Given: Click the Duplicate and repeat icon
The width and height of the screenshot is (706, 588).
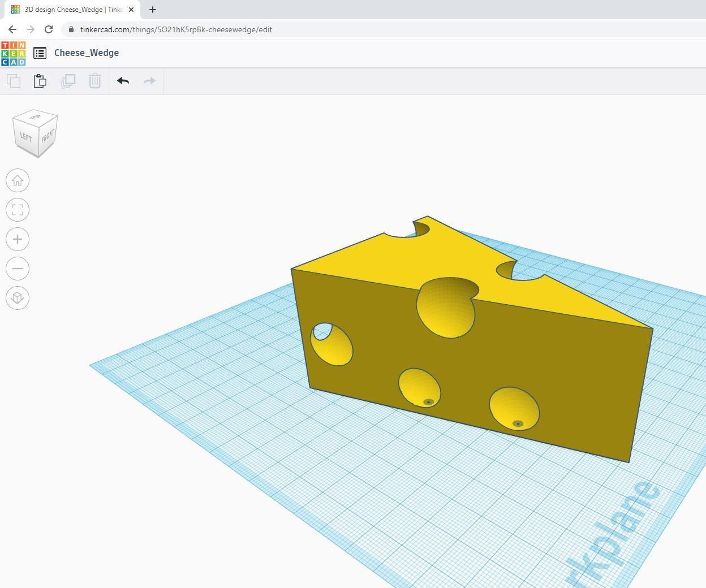Looking at the screenshot, I should pyautogui.click(x=68, y=81).
